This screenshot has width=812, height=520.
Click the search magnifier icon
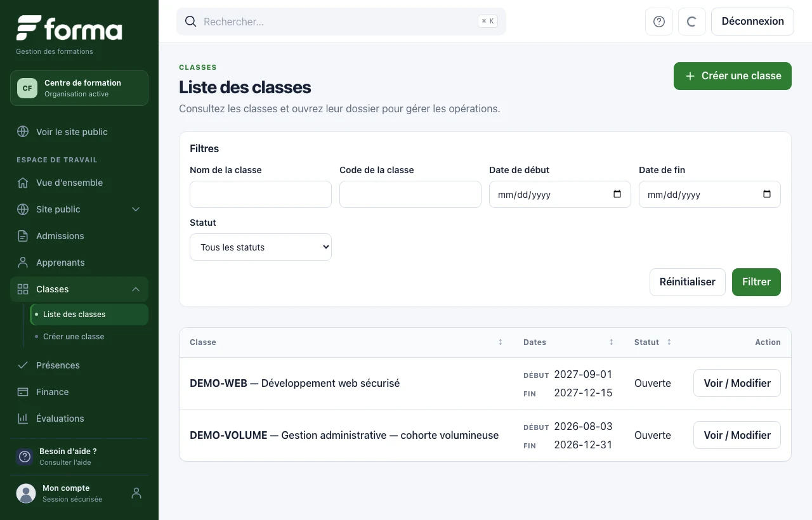click(190, 22)
